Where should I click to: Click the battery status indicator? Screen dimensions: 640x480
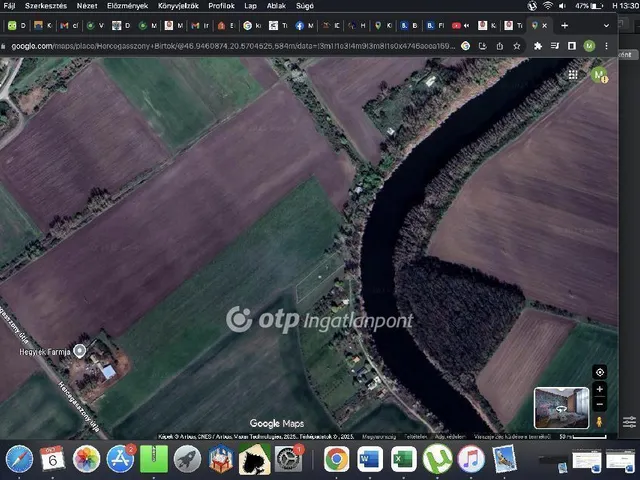[x=589, y=6]
